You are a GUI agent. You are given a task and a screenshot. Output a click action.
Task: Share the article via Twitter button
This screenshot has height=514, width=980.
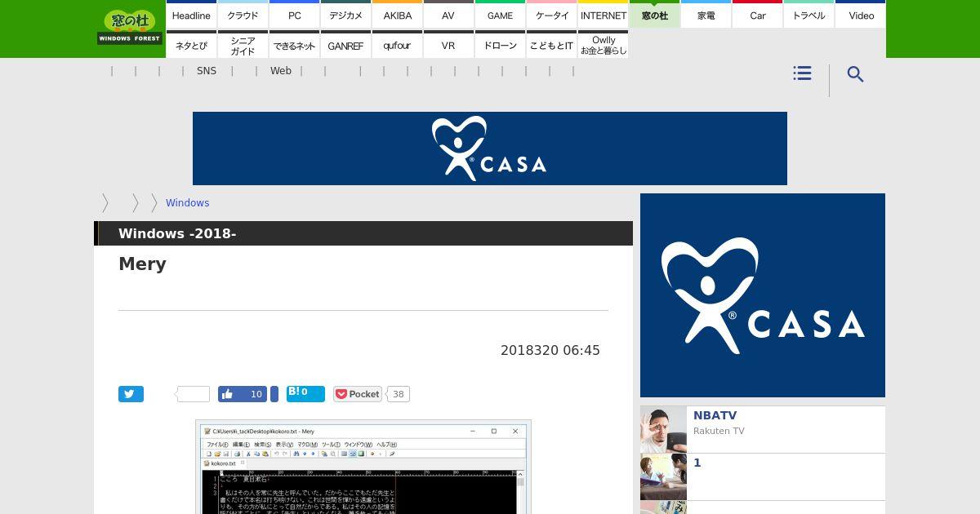click(131, 394)
